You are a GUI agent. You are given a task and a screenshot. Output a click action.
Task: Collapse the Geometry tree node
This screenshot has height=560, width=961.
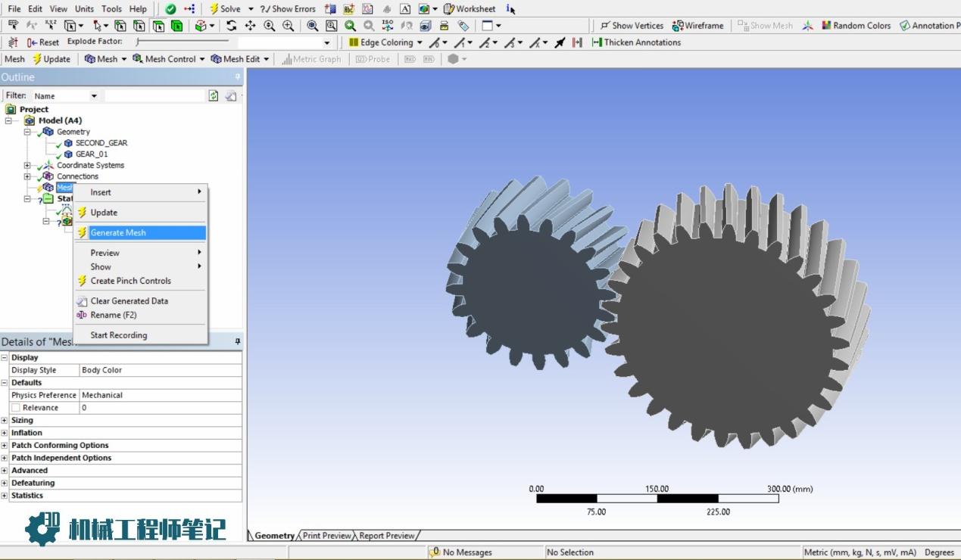coord(27,132)
